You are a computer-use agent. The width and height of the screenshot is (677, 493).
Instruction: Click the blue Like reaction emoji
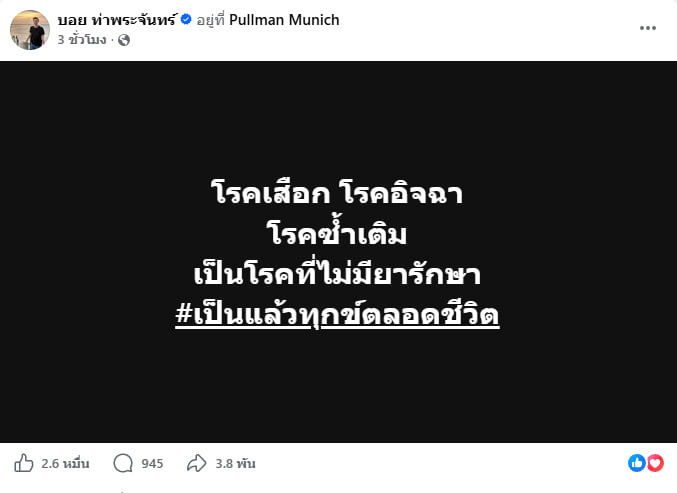637,463
